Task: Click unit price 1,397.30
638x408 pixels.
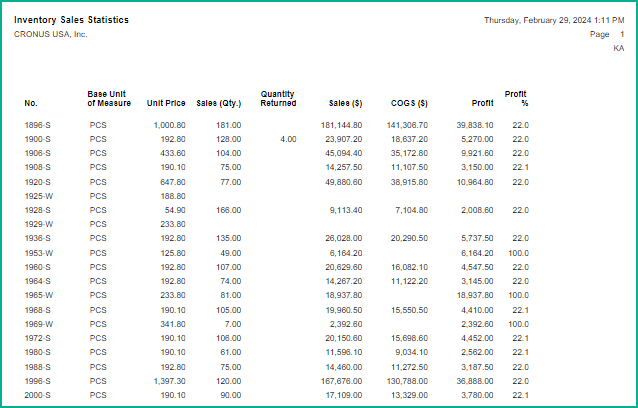Action: coord(169,381)
